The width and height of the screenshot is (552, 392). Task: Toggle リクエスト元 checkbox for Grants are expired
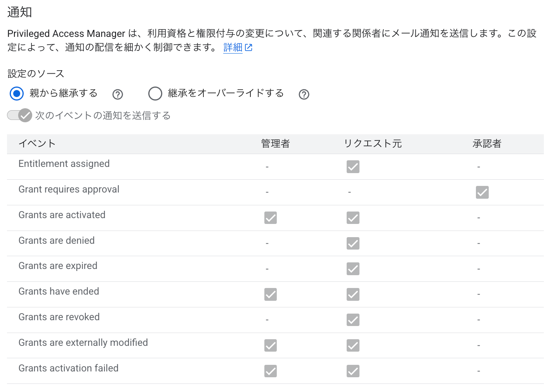[353, 269]
